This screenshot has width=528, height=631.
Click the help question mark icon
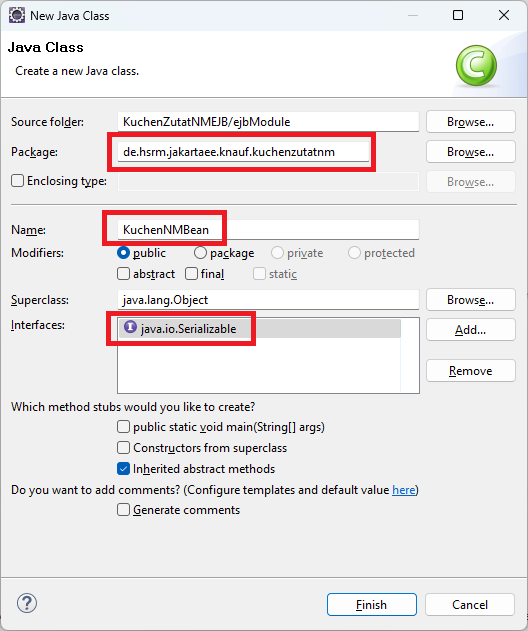27,603
